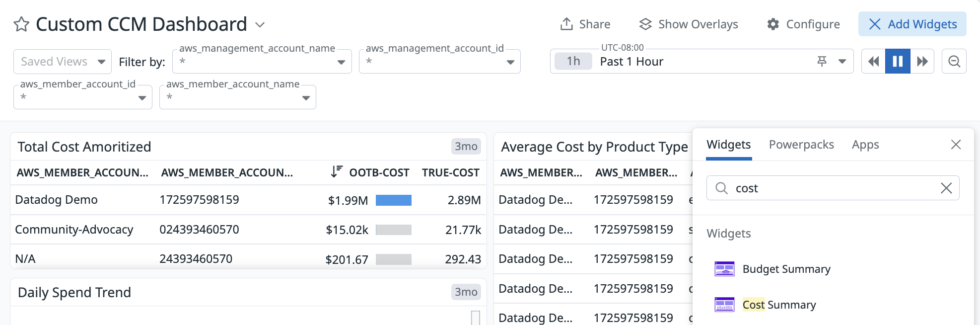The height and width of the screenshot is (325, 980).
Task: Click the Share button
Action: [585, 24]
